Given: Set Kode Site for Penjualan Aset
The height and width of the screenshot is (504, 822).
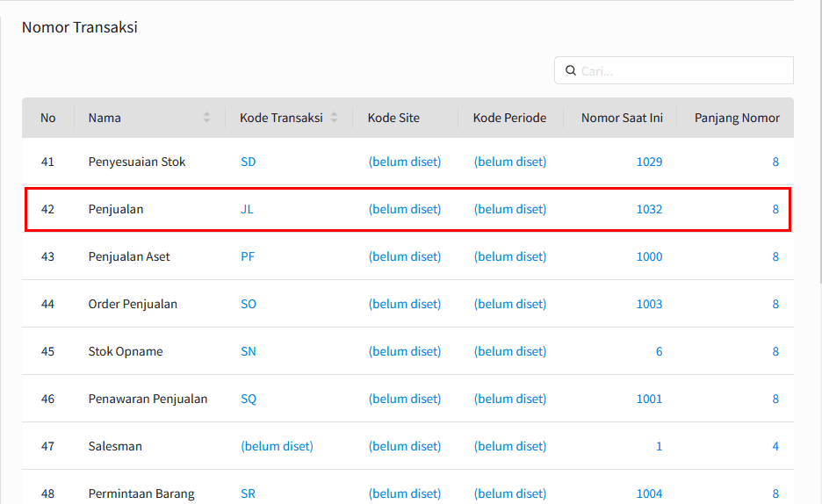Looking at the screenshot, I should [x=405, y=256].
